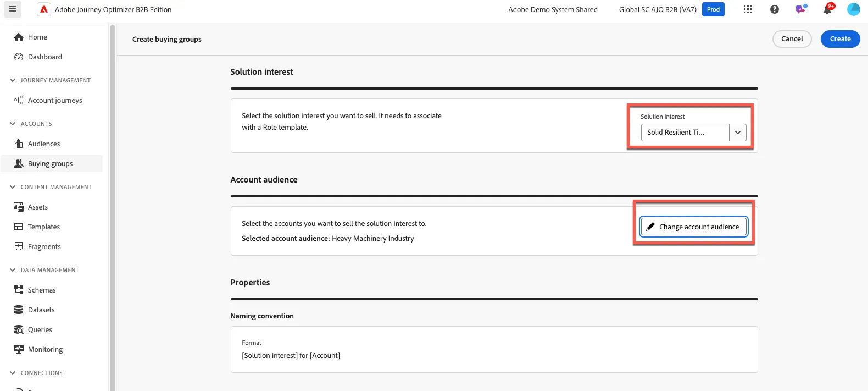Click the Audiences building icon

click(x=19, y=144)
